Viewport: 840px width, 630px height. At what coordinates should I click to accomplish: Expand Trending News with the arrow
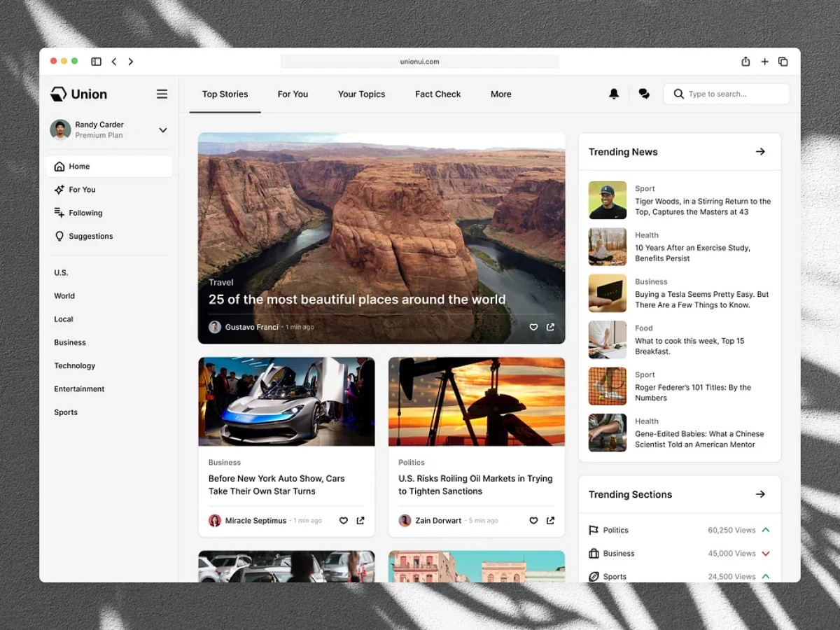click(760, 152)
